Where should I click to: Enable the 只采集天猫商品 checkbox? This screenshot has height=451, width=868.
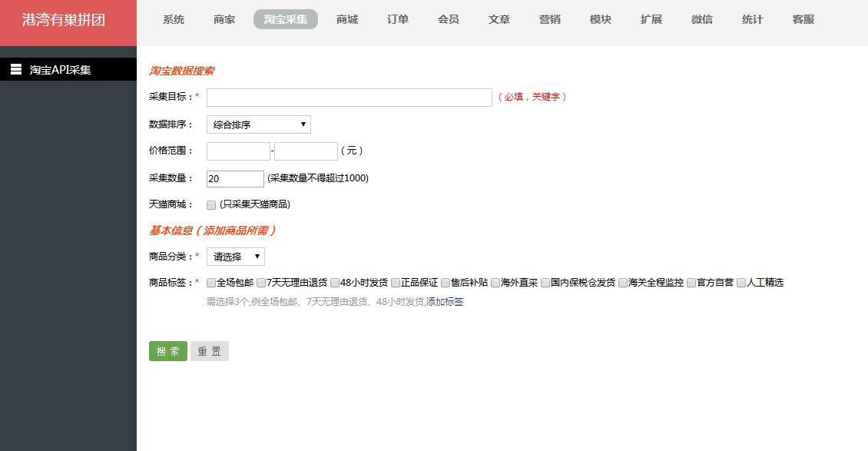[211, 204]
